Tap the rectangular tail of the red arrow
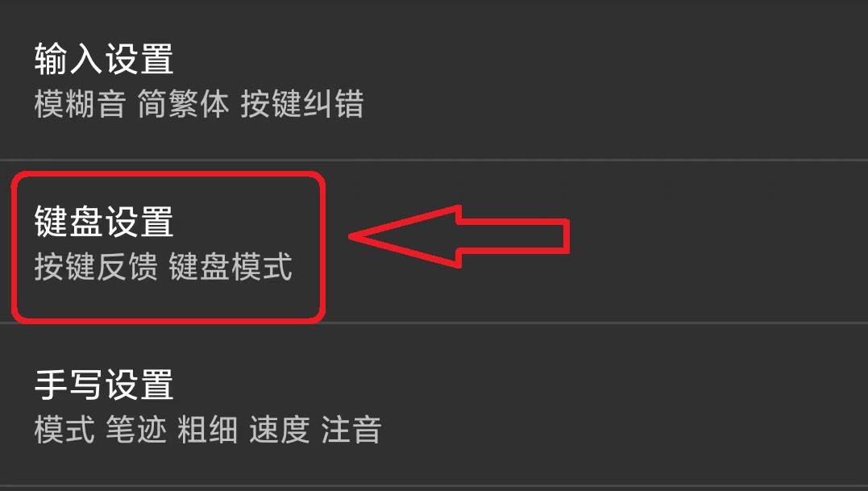 tap(514, 236)
